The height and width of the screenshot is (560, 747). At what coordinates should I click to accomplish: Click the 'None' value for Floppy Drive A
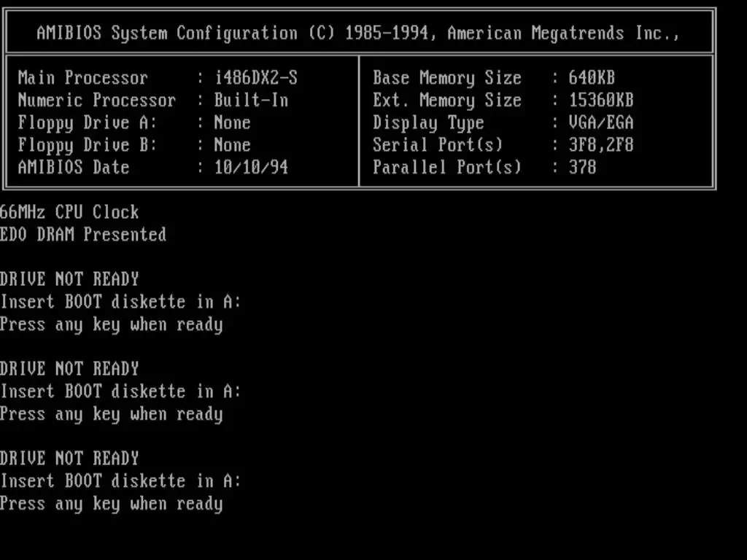(x=233, y=122)
